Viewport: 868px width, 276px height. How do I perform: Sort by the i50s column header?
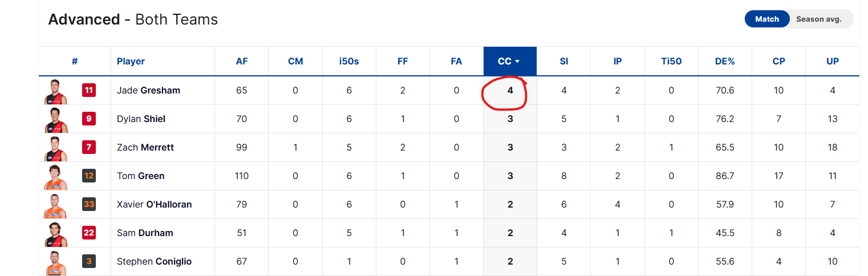click(x=349, y=61)
